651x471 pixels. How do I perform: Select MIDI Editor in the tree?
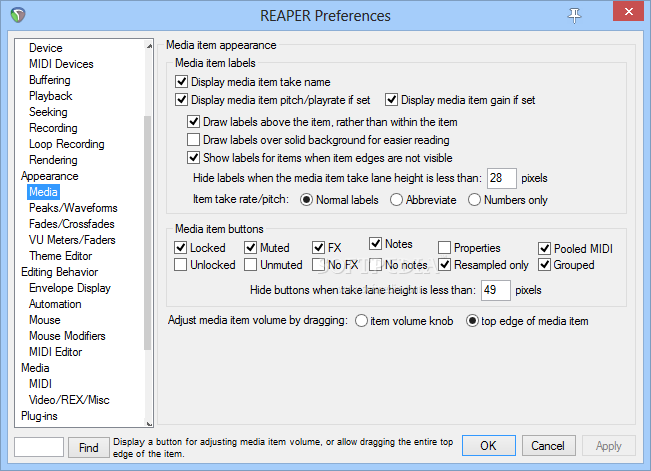coord(56,352)
